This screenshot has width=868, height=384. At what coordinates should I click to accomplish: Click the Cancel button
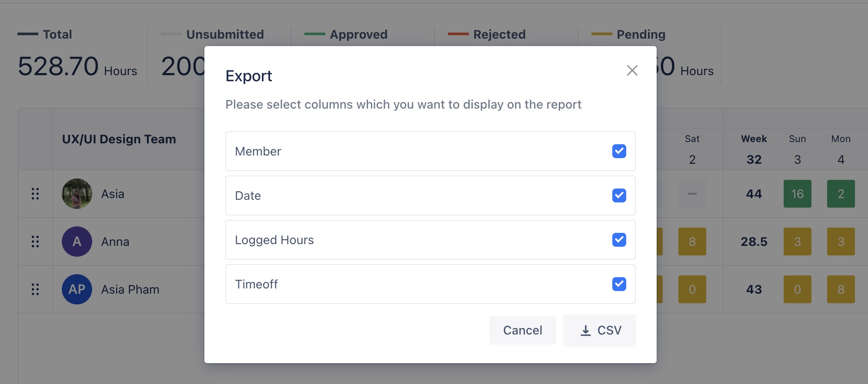(522, 331)
